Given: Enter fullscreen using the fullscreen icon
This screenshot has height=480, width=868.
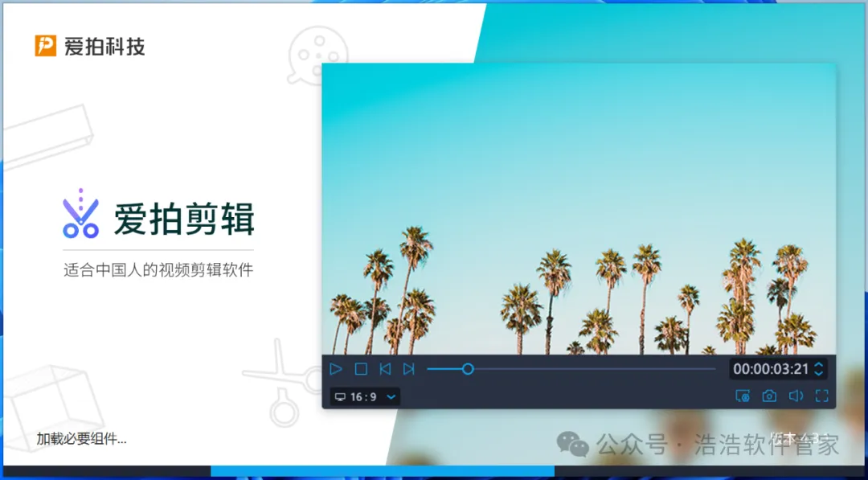Looking at the screenshot, I should tap(822, 396).
